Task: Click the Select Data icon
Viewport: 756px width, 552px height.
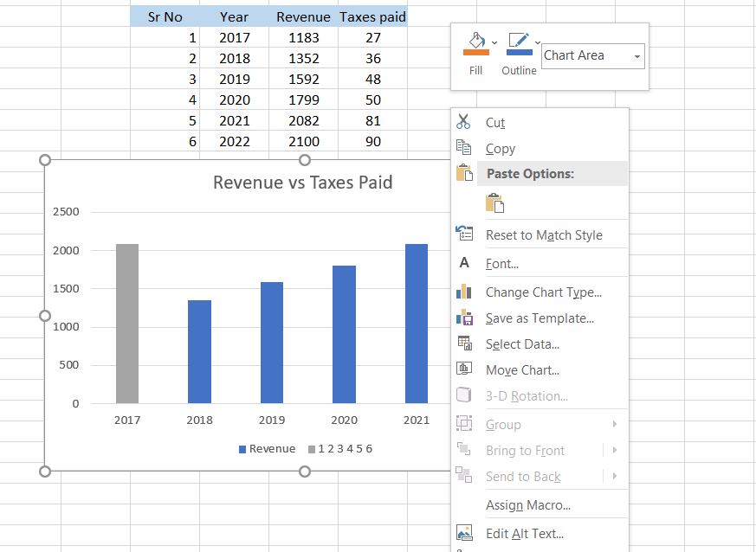Action: [464, 343]
